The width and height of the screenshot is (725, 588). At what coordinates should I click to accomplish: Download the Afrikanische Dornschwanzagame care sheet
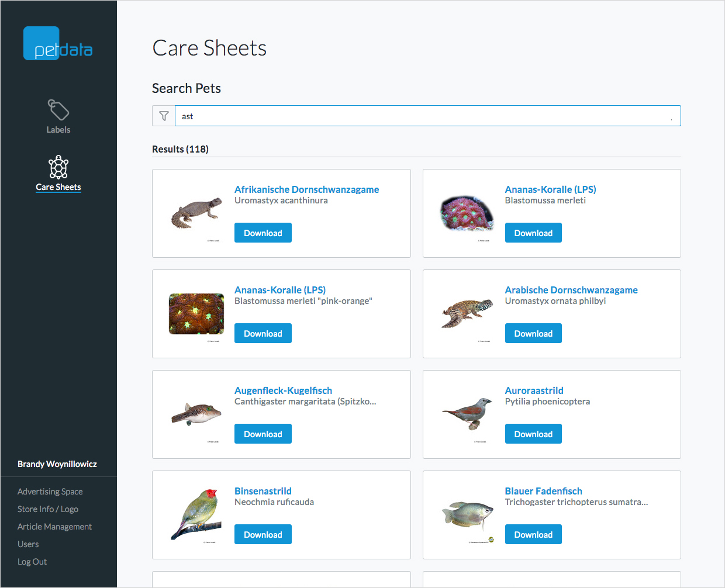(263, 232)
